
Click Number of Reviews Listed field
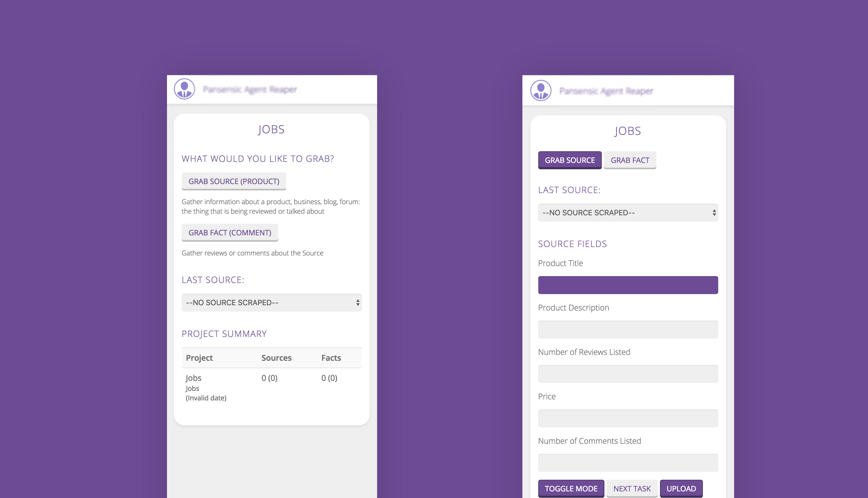coord(628,374)
